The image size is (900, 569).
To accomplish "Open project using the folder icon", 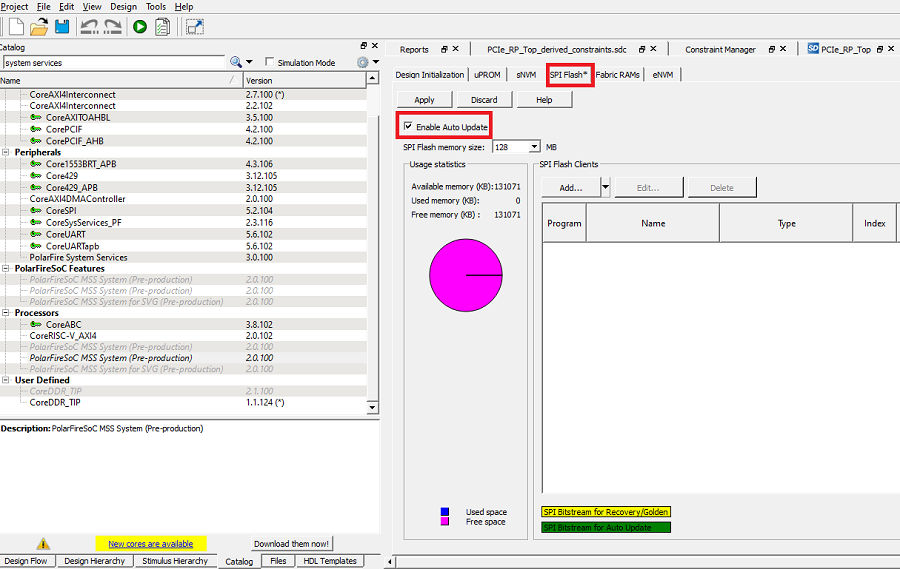I will click(39, 27).
